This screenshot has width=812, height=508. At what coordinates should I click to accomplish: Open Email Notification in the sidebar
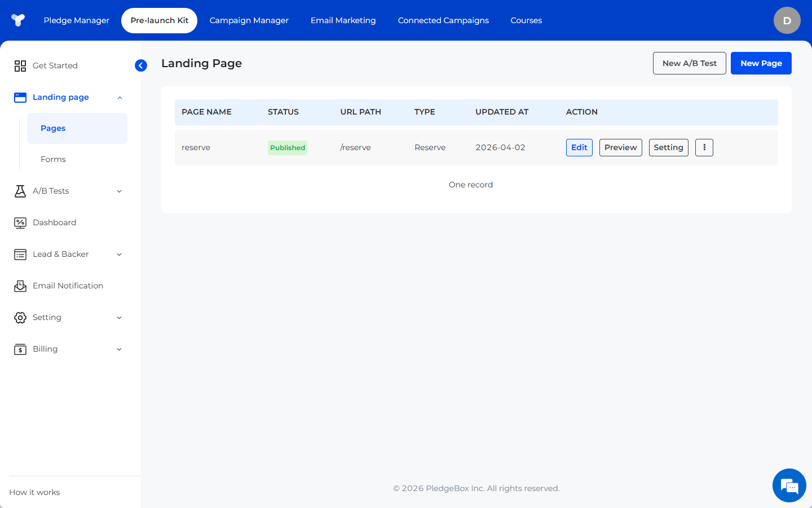68,286
